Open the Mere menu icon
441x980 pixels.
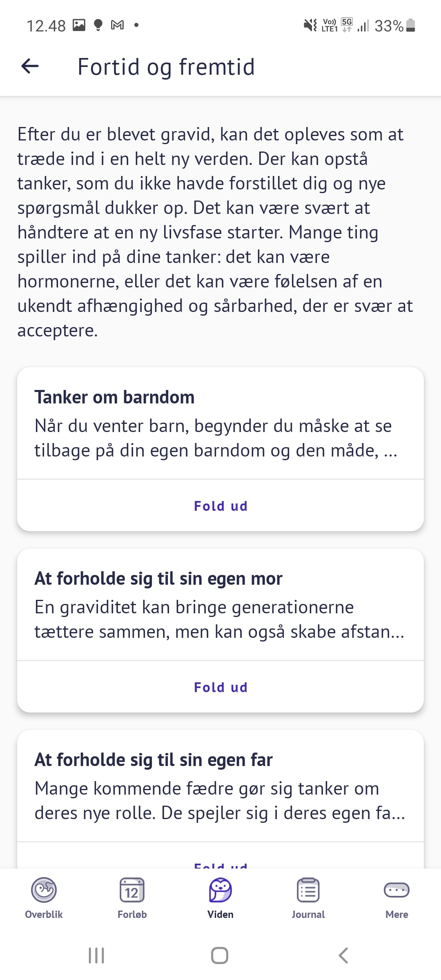(396, 890)
